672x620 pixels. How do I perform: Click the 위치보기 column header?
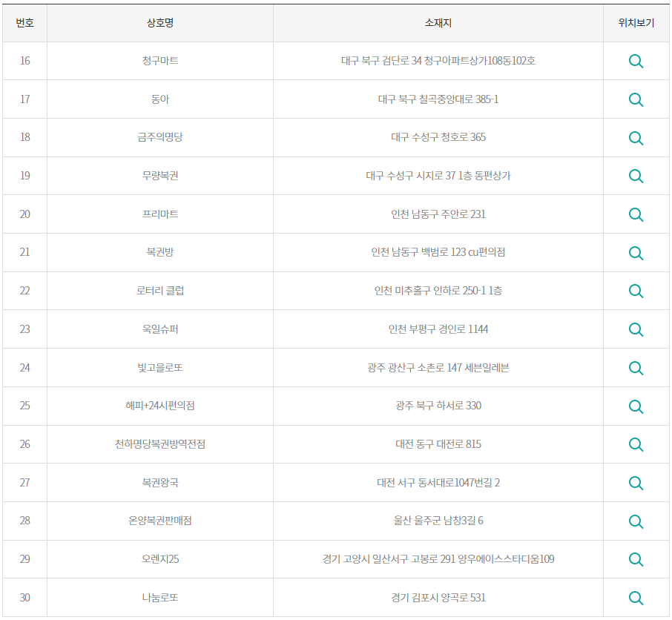(x=636, y=23)
